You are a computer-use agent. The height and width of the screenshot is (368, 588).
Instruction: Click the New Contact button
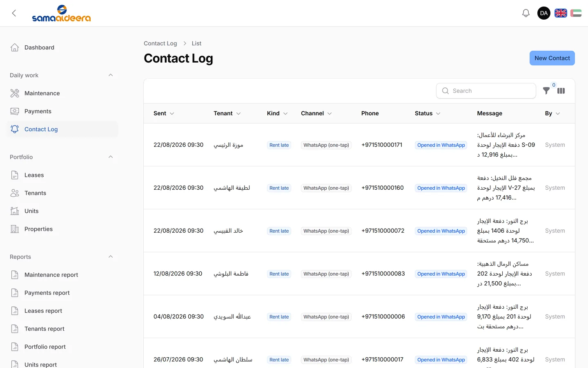point(552,58)
